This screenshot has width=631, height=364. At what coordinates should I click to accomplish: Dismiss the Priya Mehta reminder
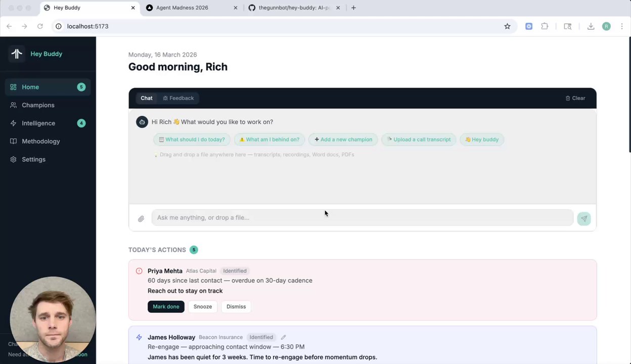pos(236,306)
